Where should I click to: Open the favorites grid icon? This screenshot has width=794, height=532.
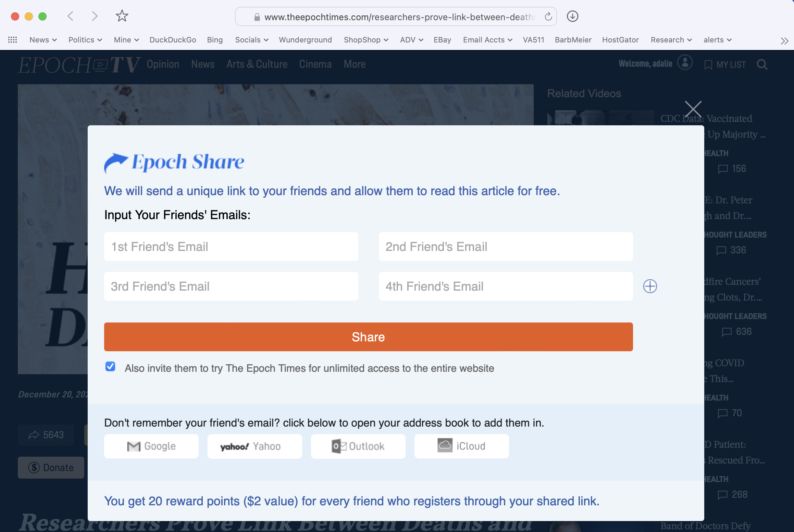pyautogui.click(x=12, y=40)
